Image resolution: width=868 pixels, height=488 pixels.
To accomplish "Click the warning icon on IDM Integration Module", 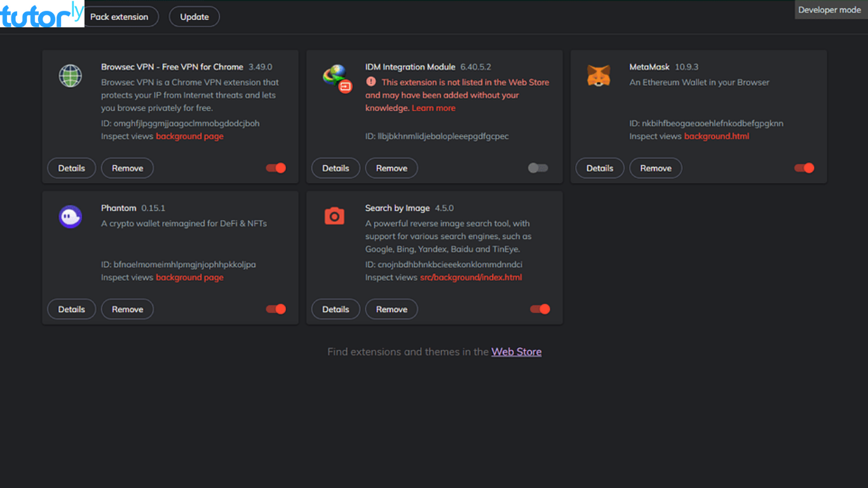I will click(x=370, y=82).
